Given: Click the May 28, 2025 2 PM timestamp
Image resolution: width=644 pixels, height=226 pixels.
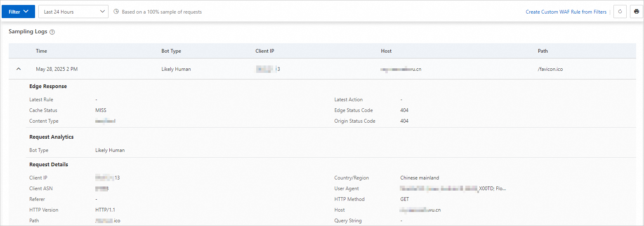Looking at the screenshot, I should click(57, 69).
